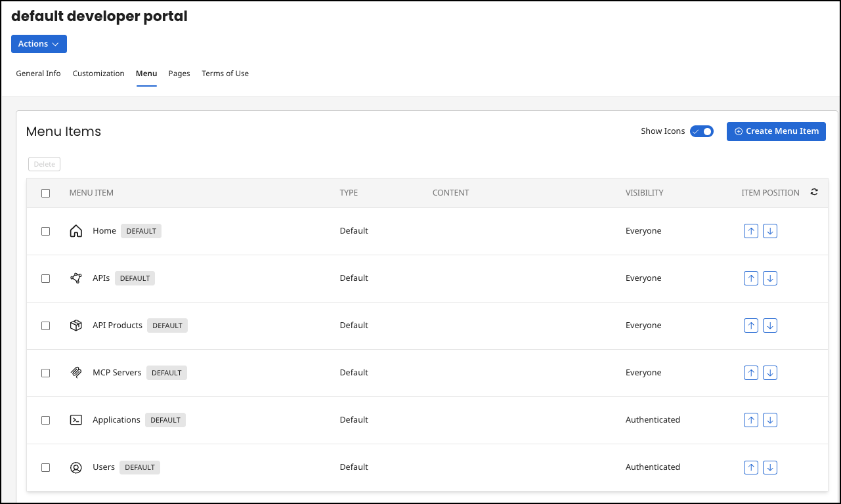Click the MCP Servers item name
Screen dimensions: 841x504
click(117, 373)
